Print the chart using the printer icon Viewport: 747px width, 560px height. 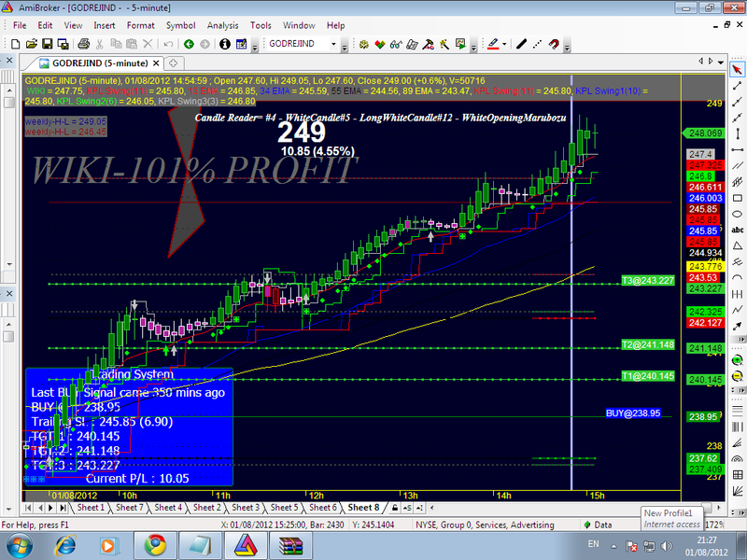(84, 44)
